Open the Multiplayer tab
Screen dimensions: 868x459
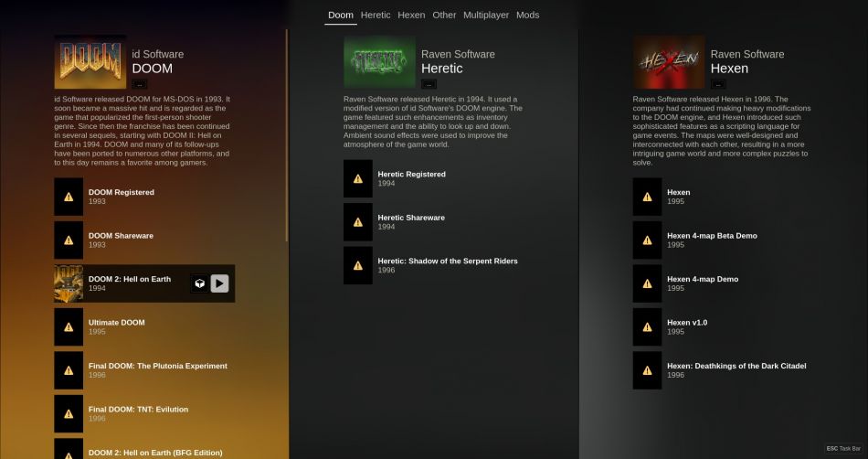coord(486,15)
